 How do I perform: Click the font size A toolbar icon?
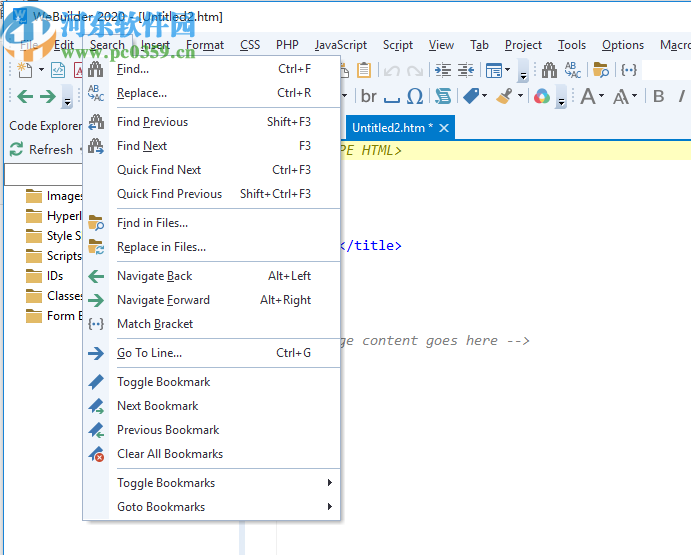click(621, 97)
